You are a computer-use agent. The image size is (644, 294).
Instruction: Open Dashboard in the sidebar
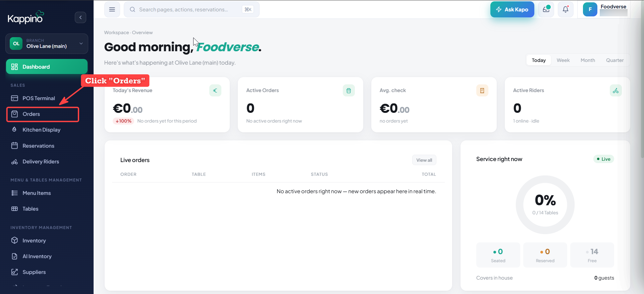click(47, 67)
